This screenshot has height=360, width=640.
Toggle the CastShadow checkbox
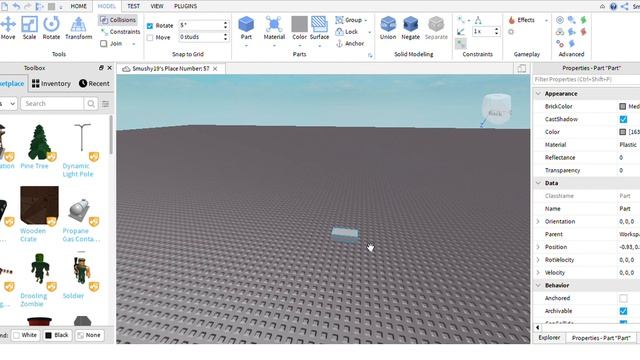click(x=623, y=119)
